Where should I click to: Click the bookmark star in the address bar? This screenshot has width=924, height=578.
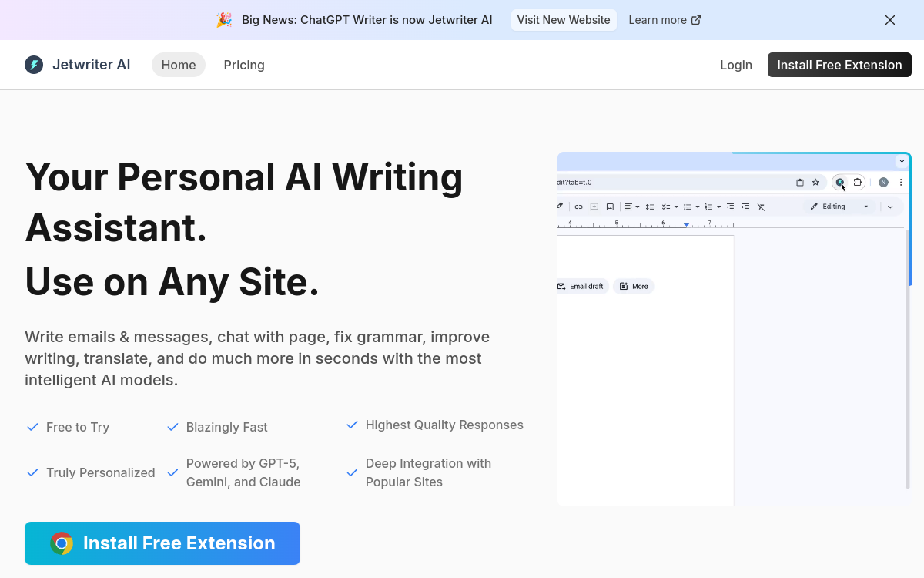pyautogui.click(x=815, y=182)
